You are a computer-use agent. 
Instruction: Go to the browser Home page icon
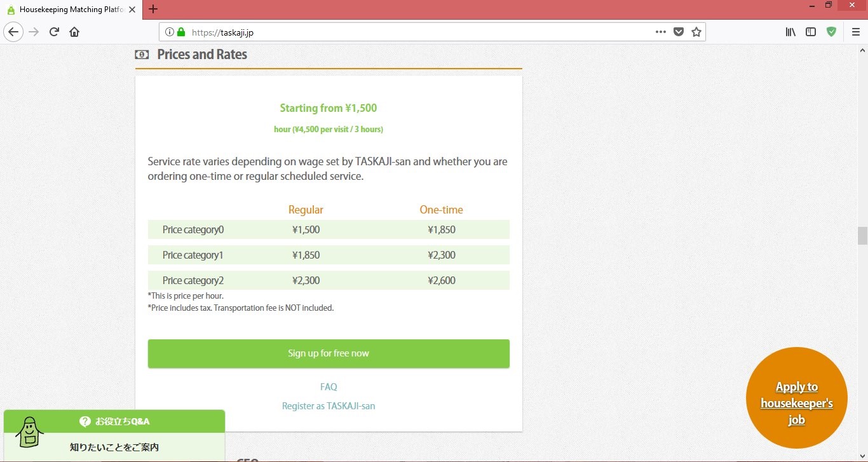click(74, 32)
